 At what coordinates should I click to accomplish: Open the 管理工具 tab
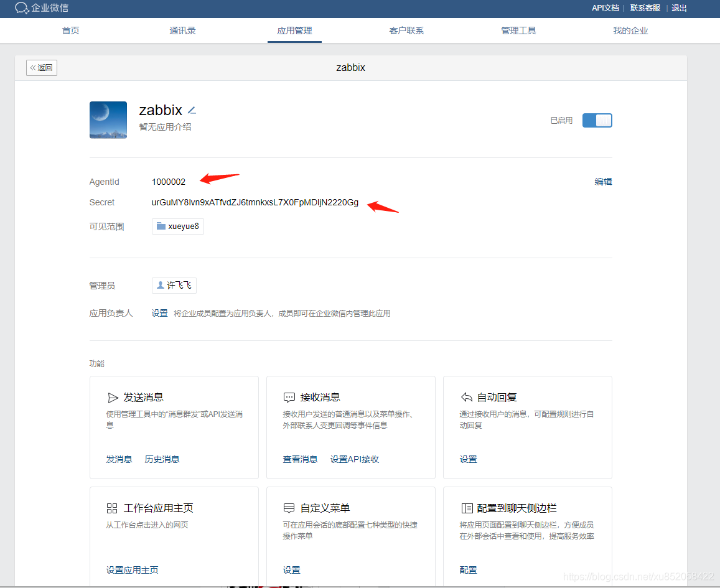519,30
